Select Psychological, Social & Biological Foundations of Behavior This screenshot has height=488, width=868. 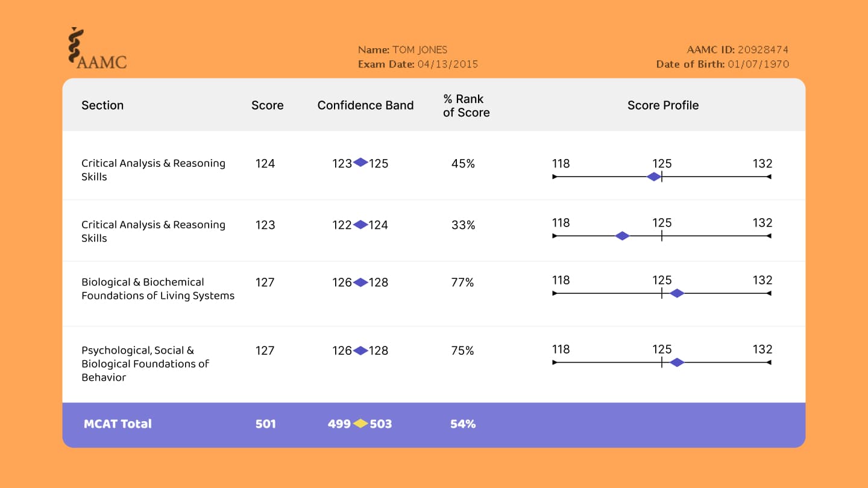click(145, 364)
